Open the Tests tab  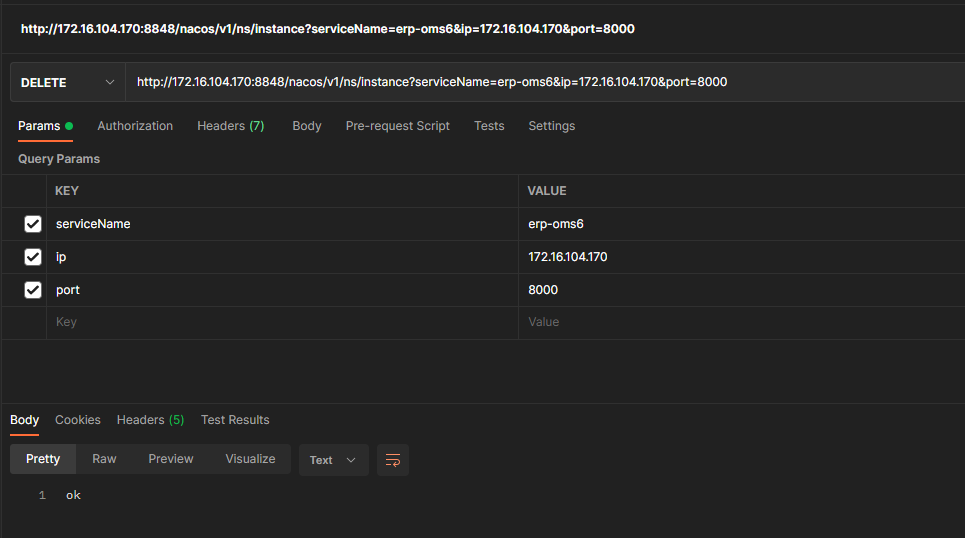click(x=489, y=126)
